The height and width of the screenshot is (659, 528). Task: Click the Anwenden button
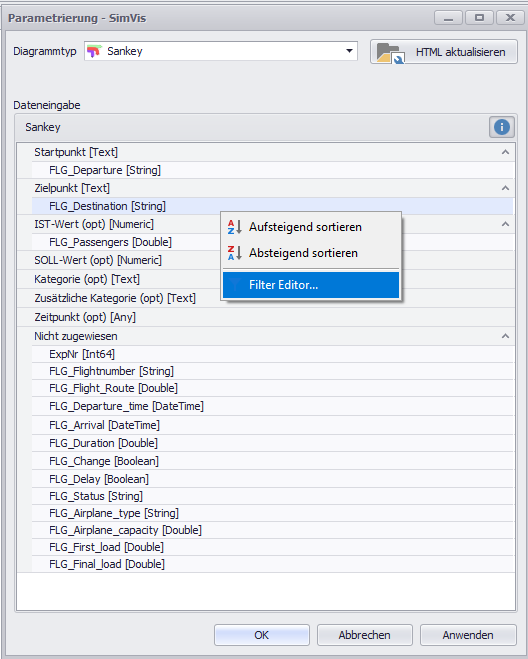(x=468, y=635)
